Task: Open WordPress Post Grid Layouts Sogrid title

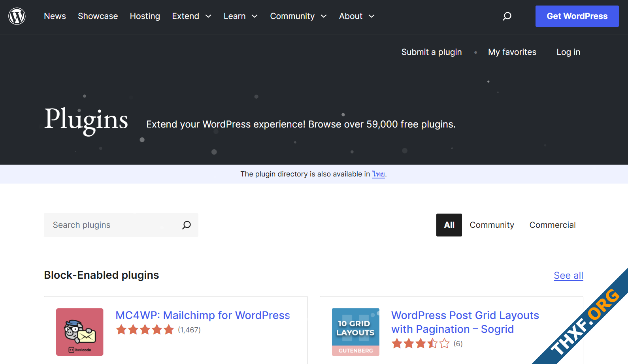Action: tap(465, 322)
